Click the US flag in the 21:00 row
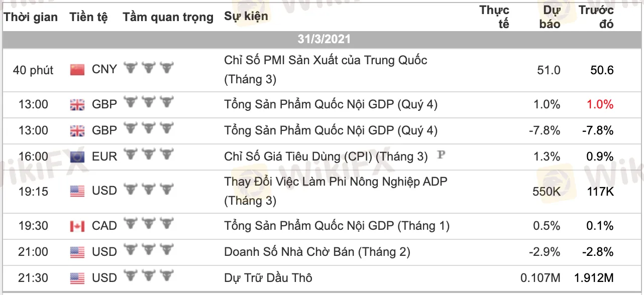The height and width of the screenshot is (295, 644). [77, 252]
